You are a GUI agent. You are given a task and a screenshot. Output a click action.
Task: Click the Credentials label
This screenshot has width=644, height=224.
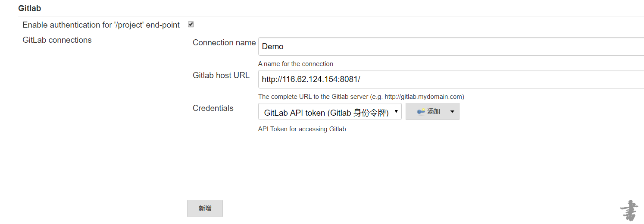pyautogui.click(x=213, y=108)
